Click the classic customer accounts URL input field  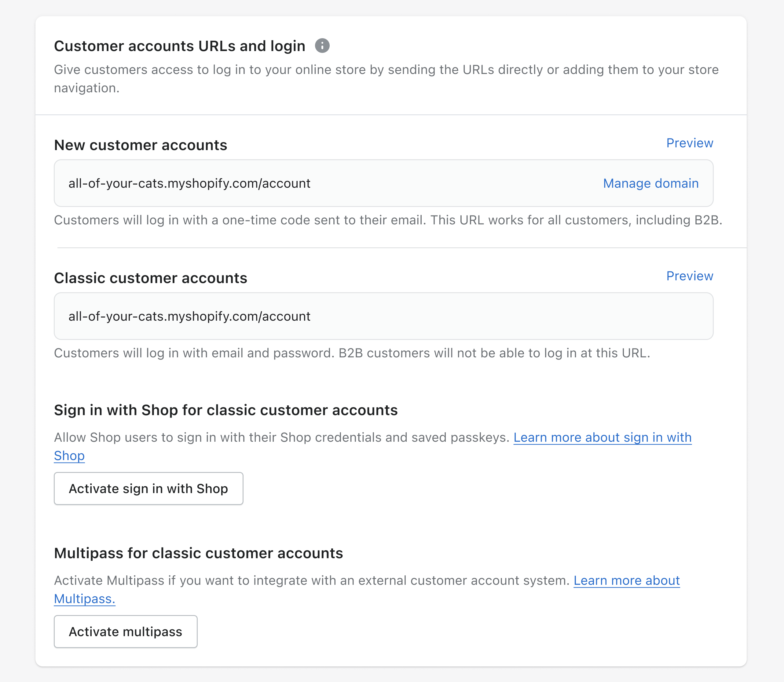[384, 316]
